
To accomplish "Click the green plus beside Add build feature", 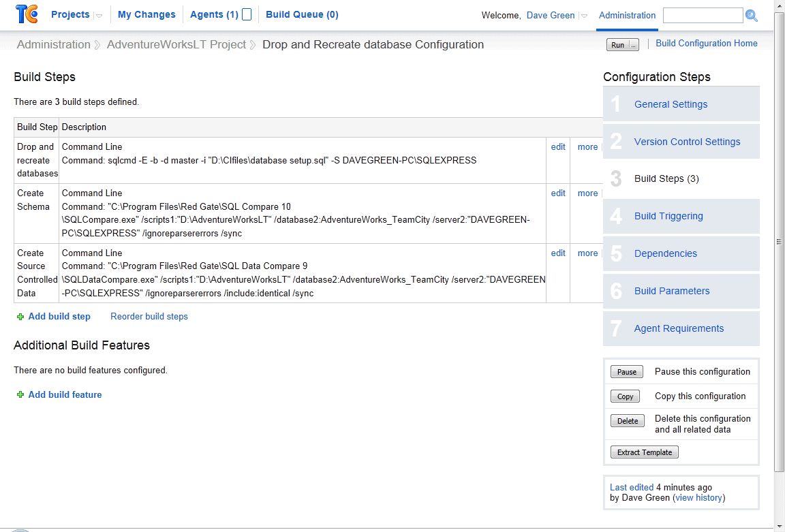I will click(20, 395).
